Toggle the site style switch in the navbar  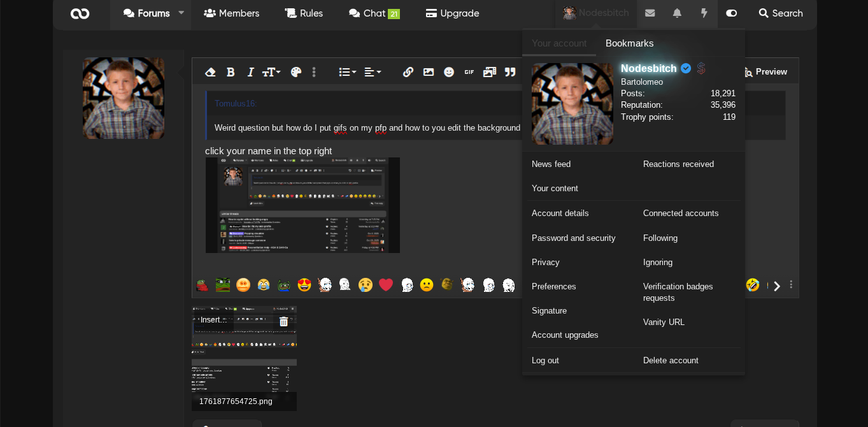tap(731, 13)
